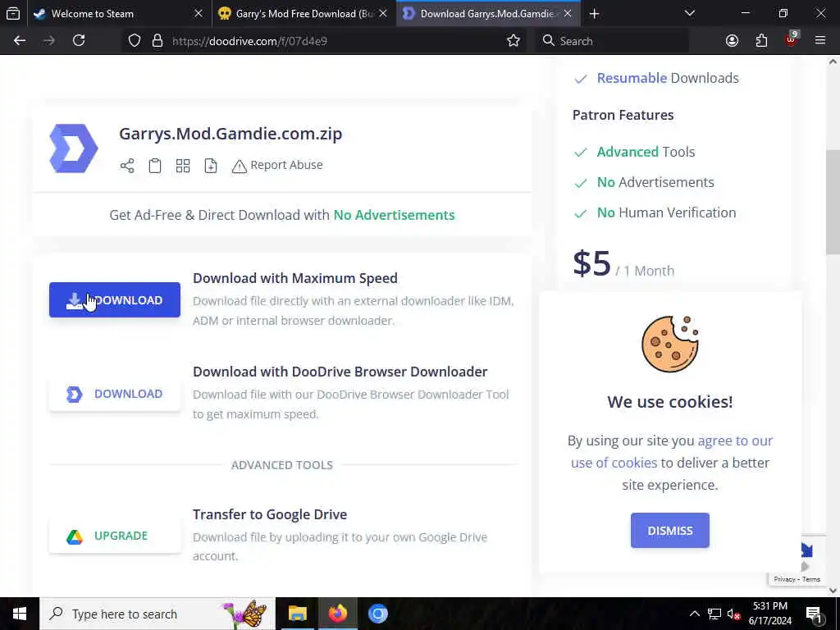Click the Transfer to Google Drive heading
This screenshot has height=630, width=840.
[270, 514]
